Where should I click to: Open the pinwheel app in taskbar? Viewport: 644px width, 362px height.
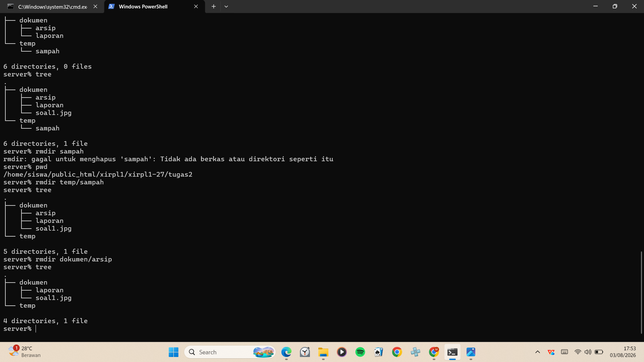tap(415, 352)
